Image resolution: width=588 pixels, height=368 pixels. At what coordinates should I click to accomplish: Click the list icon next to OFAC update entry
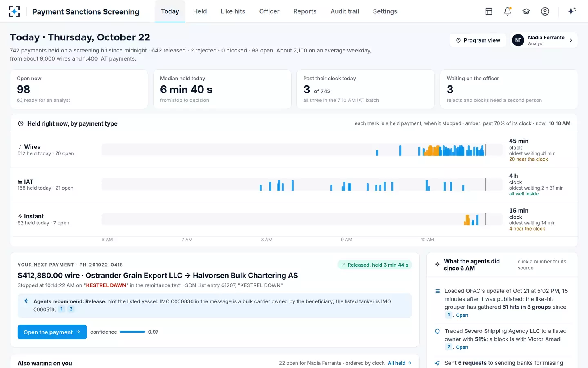(437, 291)
